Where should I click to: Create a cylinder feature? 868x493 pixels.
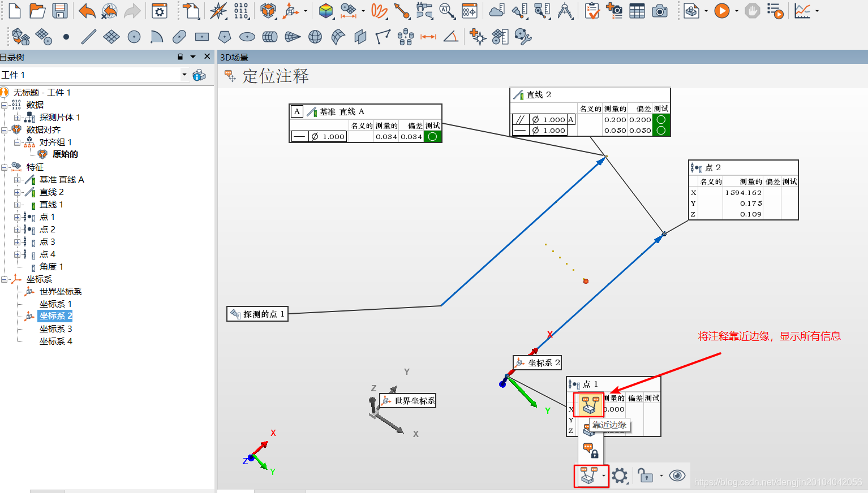tap(270, 37)
